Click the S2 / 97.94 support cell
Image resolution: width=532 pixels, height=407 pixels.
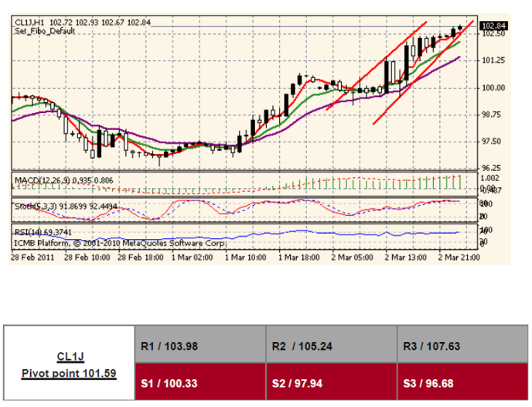329,382
